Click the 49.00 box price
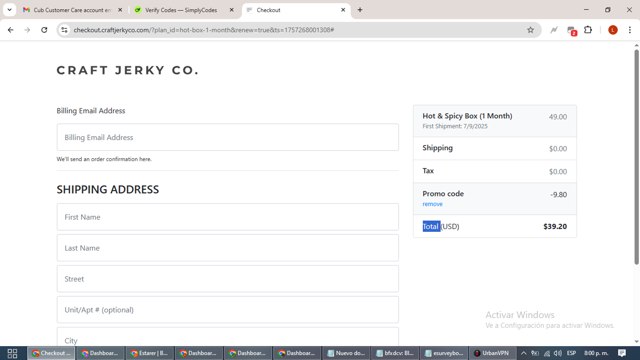Screen dimensions: 640x360 click(x=558, y=117)
